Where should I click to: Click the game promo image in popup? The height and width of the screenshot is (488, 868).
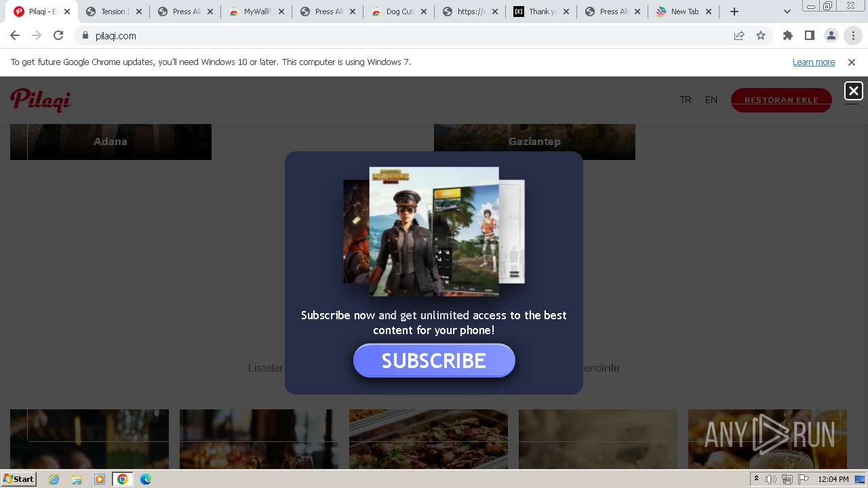pos(434,231)
